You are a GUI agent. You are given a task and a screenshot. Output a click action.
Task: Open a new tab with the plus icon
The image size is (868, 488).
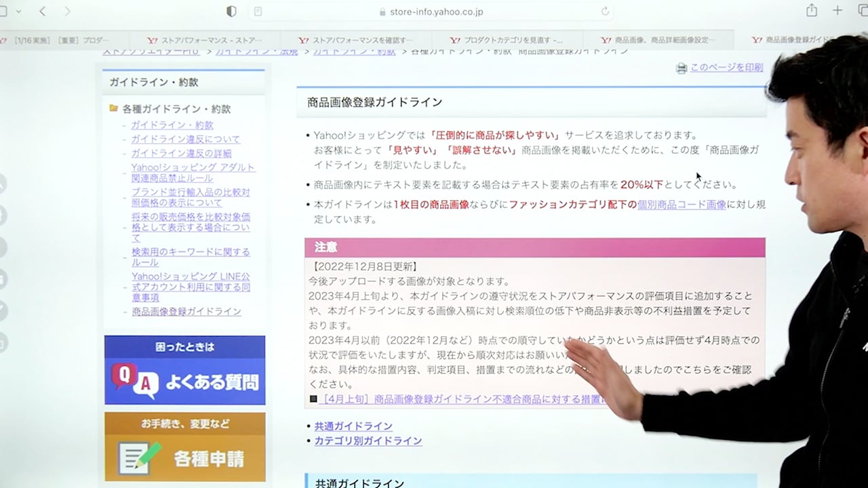coord(838,11)
